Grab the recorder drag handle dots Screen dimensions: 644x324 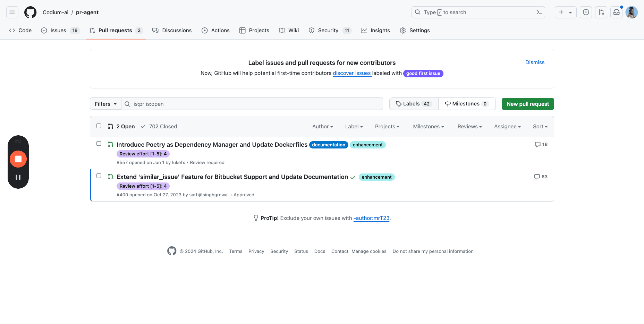[18, 142]
